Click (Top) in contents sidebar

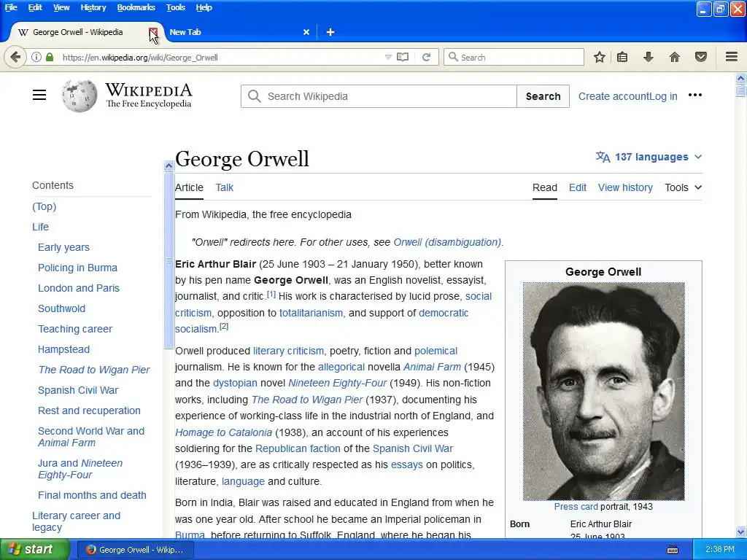coord(44,206)
